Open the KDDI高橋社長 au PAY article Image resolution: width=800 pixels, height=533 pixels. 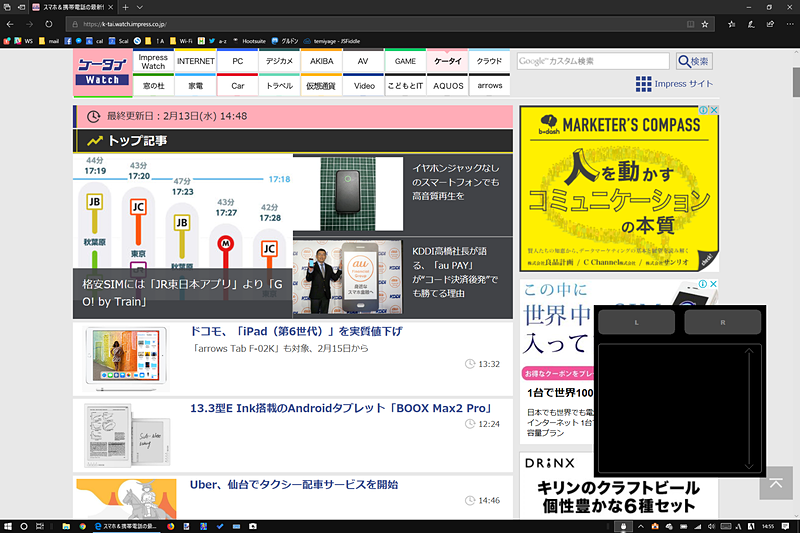455,272
